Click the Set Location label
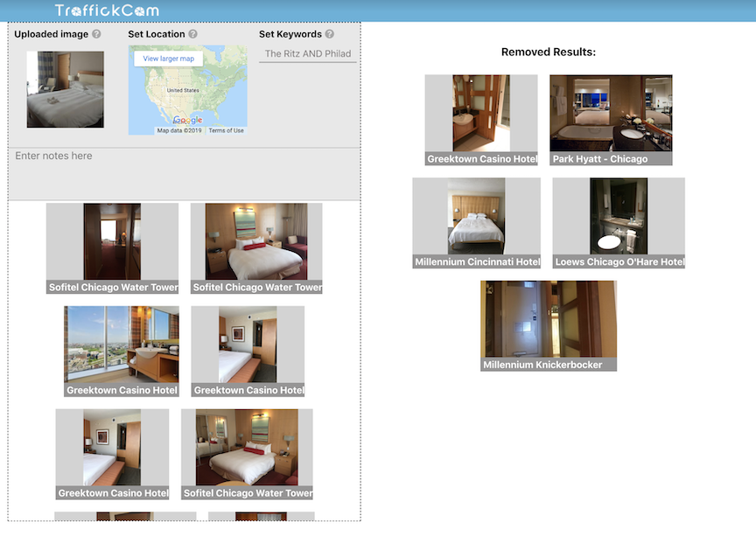The height and width of the screenshot is (536, 756). tap(157, 34)
